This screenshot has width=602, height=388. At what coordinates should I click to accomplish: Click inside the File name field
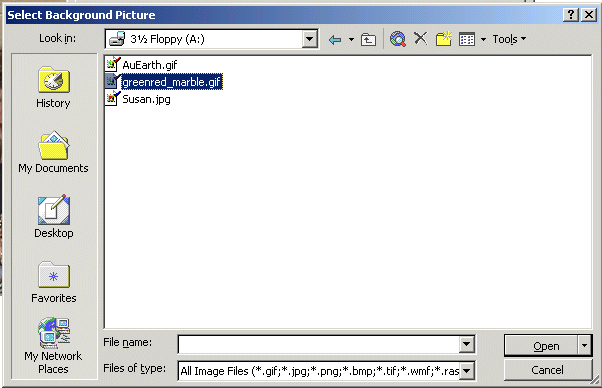coord(319,344)
